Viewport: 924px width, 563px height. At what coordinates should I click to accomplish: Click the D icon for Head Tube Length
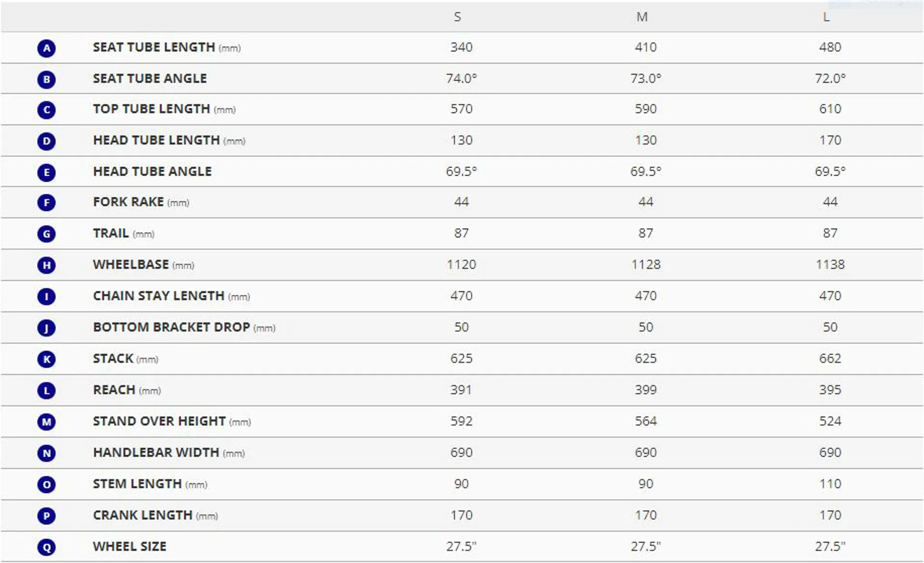coord(46,141)
